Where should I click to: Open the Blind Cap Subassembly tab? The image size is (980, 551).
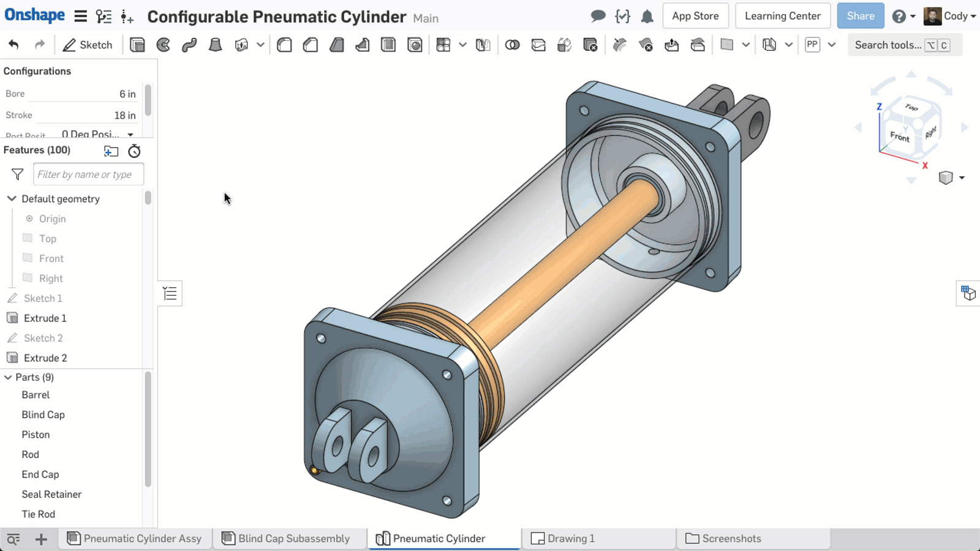tap(293, 539)
